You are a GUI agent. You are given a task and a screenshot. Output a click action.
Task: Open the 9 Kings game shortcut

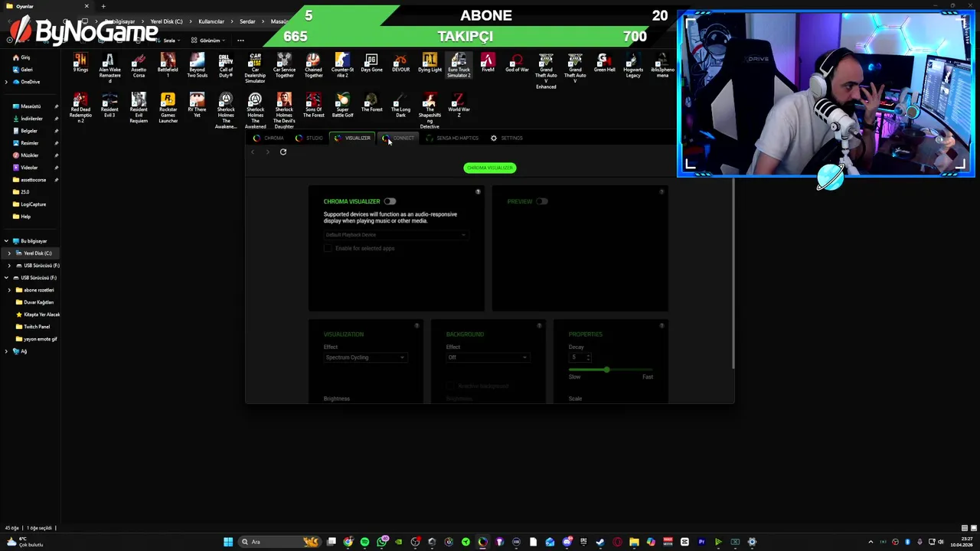pyautogui.click(x=80, y=64)
